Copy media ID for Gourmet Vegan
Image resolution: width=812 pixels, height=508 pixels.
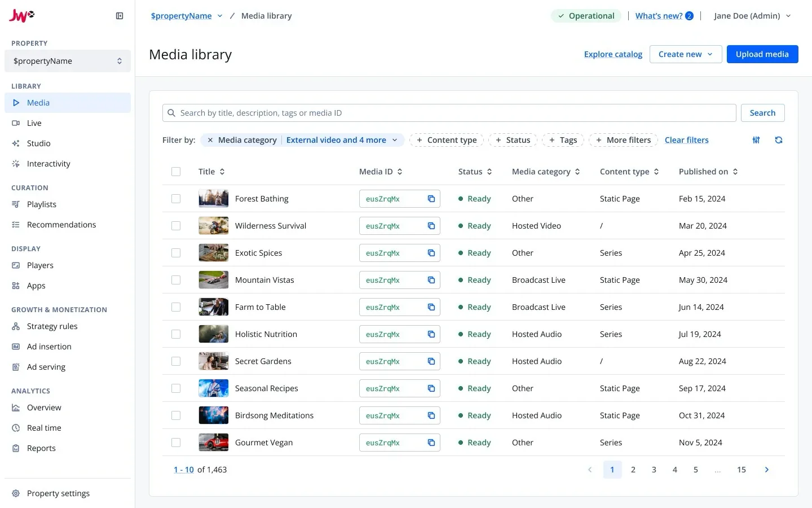pyautogui.click(x=431, y=443)
